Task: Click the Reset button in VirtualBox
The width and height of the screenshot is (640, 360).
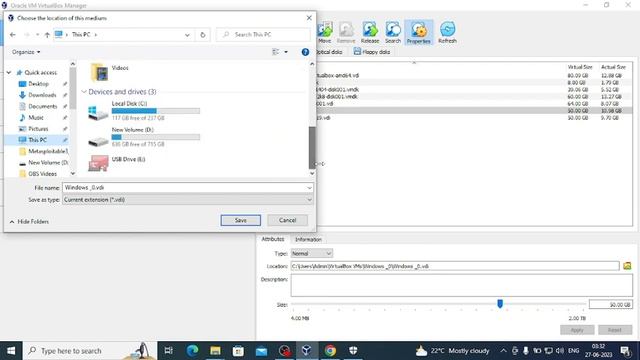Action: click(615, 330)
